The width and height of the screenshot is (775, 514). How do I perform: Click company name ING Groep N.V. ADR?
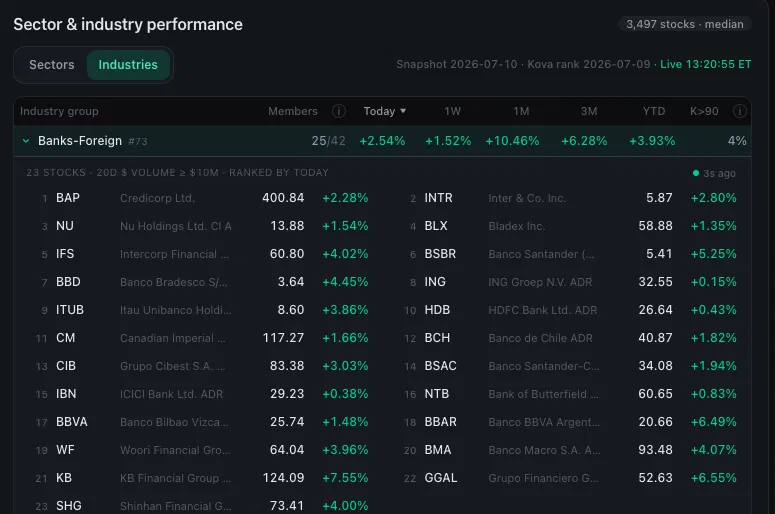(540, 282)
